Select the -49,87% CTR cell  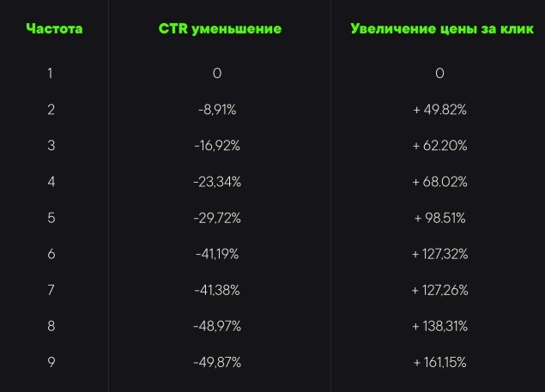coord(217,363)
